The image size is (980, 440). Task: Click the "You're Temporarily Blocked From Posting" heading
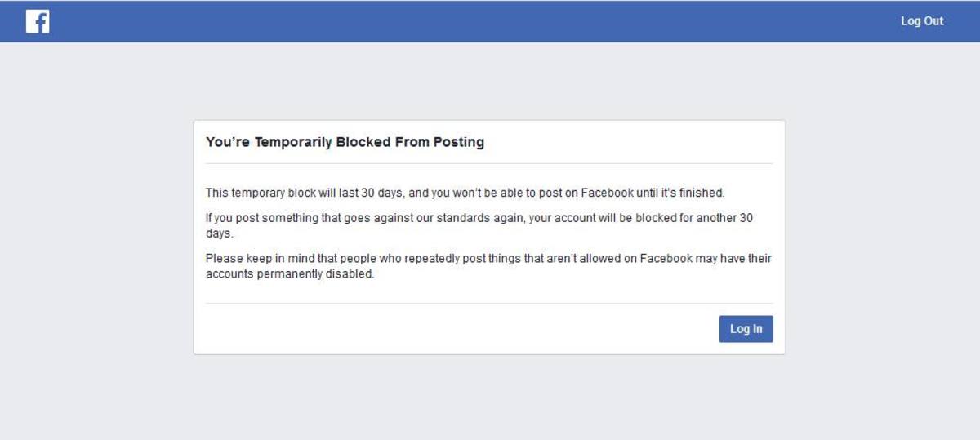click(345, 142)
